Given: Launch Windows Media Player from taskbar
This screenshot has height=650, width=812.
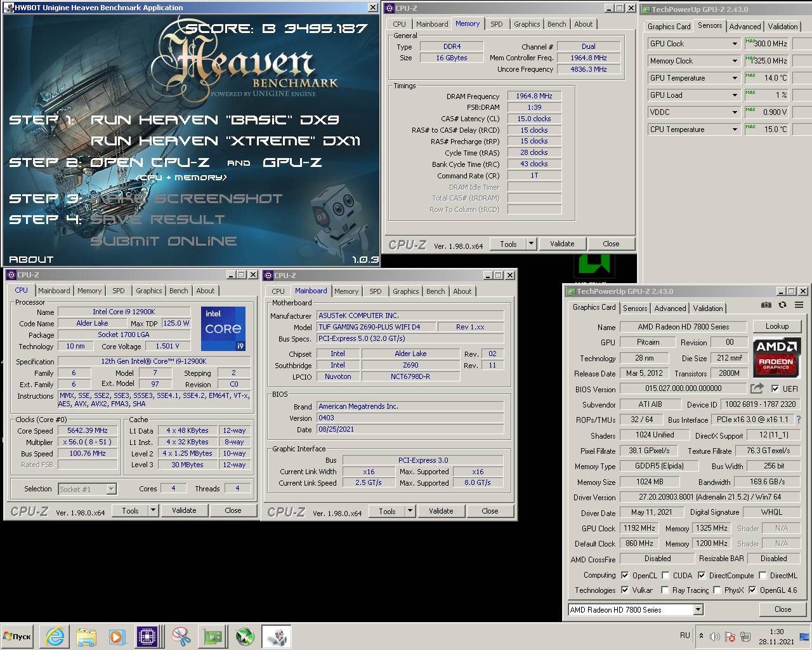Looking at the screenshot, I should coord(116,636).
